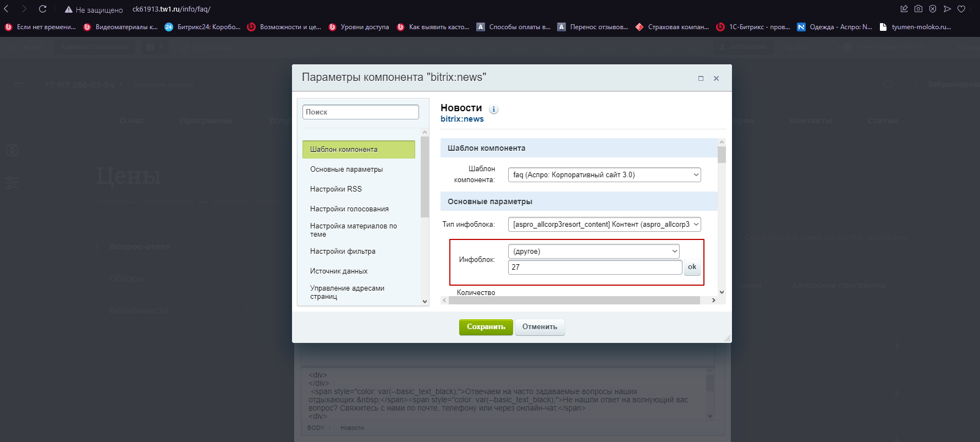Go to 'Настройки RSS' section
Image resolution: width=980 pixels, height=442 pixels.
(x=336, y=189)
